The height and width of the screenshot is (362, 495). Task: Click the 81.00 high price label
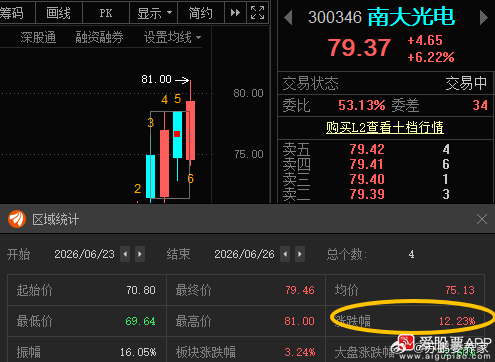156,79
